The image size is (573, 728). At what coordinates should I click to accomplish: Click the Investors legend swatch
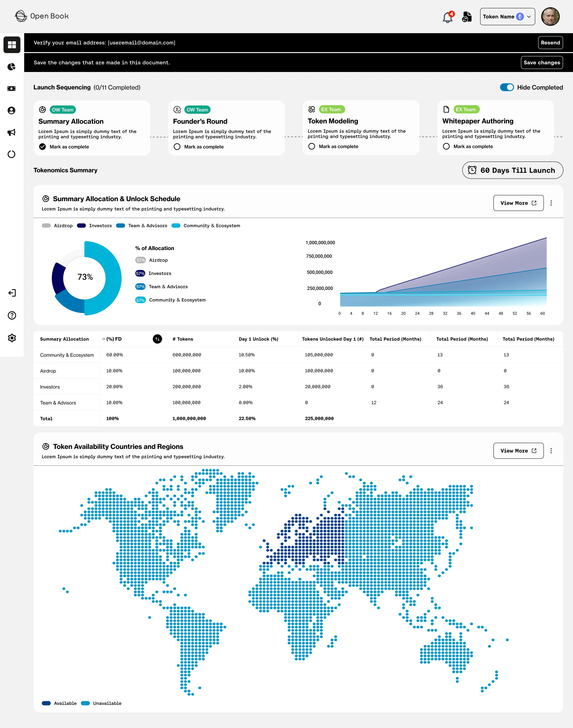[82, 226]
